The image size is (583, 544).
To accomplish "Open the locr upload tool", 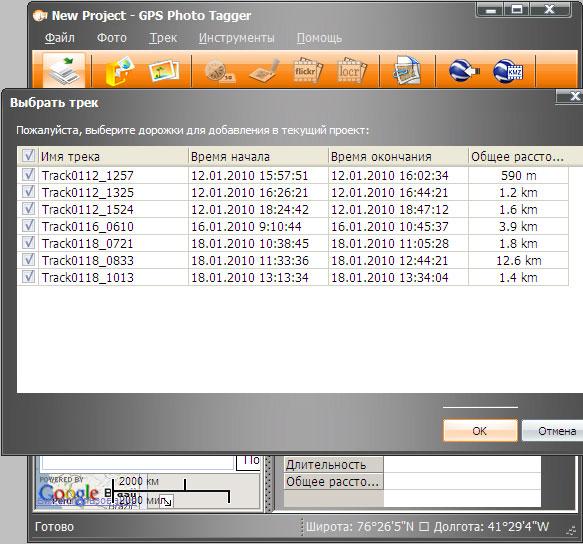I will coord(351,70).
